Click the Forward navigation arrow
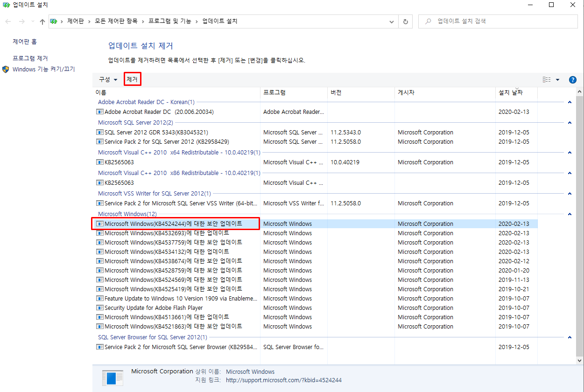The width and height of the screenshot is (584, 392). 22,21
